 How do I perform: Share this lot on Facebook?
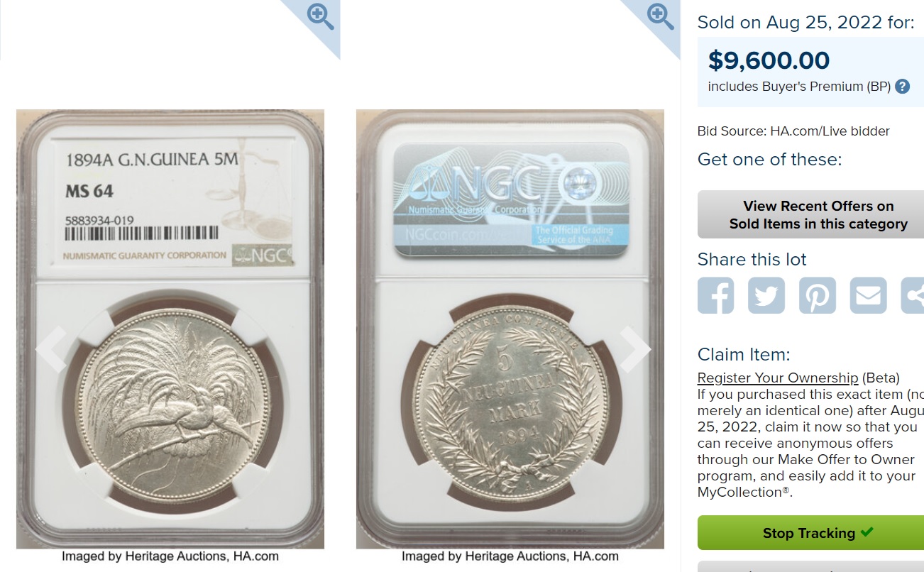click(715, 295)
